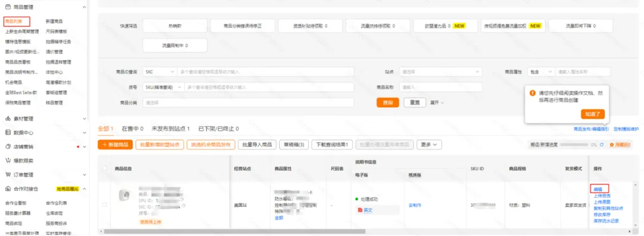Open the product thumbnail image
The image size is (644, 236).
(124, 195)
